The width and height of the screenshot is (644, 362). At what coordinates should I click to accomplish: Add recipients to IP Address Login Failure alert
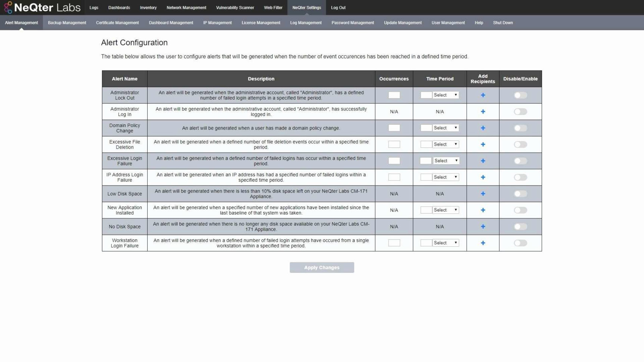click(x=483, y=177)
